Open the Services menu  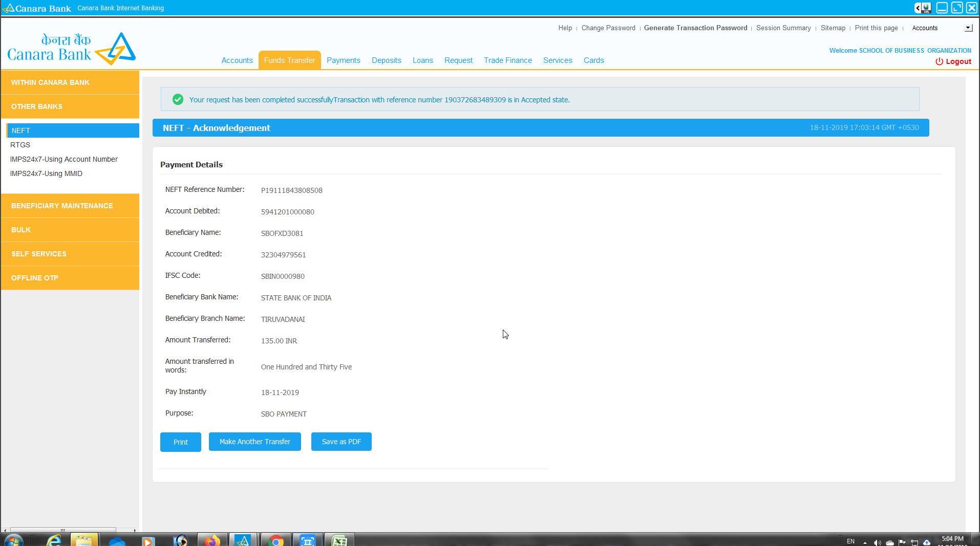point(558,60)
